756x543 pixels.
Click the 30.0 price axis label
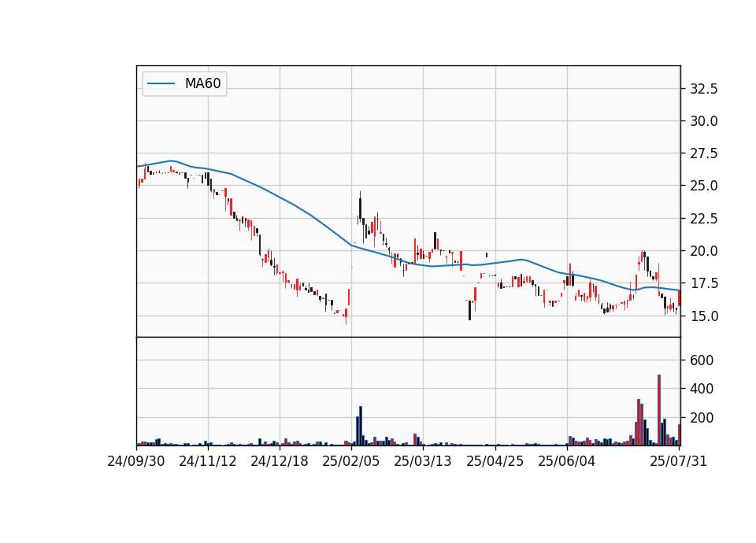tap(704, 121)
